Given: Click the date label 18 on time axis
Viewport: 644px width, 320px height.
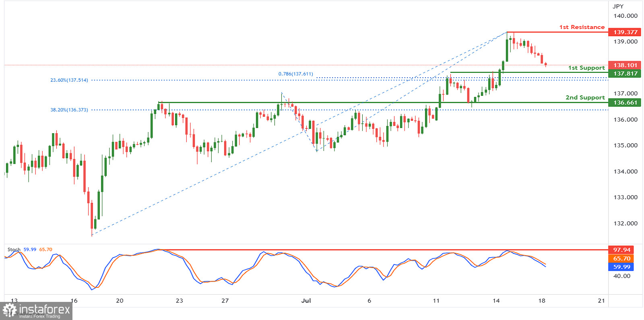Looking at the screenshot, I should click(542, 301).
